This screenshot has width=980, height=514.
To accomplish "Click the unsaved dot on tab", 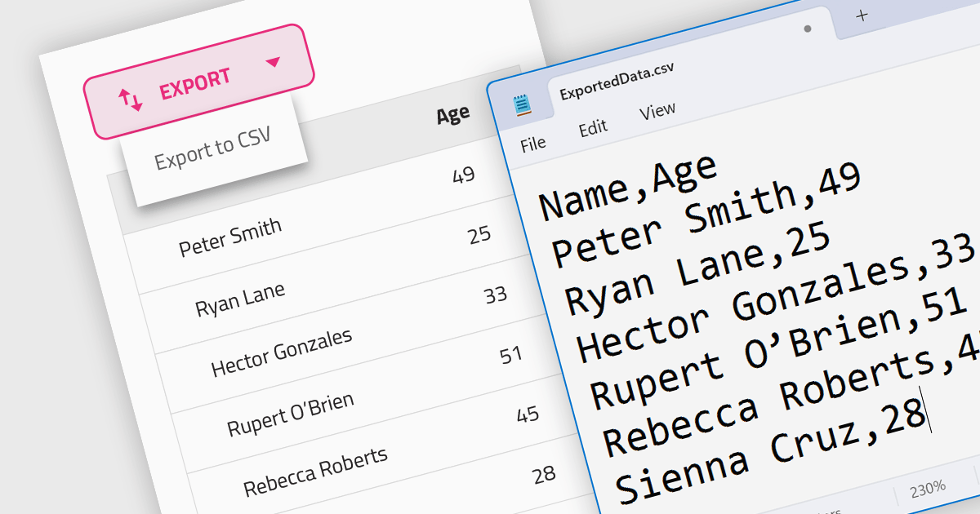I will tap(808, 29).
